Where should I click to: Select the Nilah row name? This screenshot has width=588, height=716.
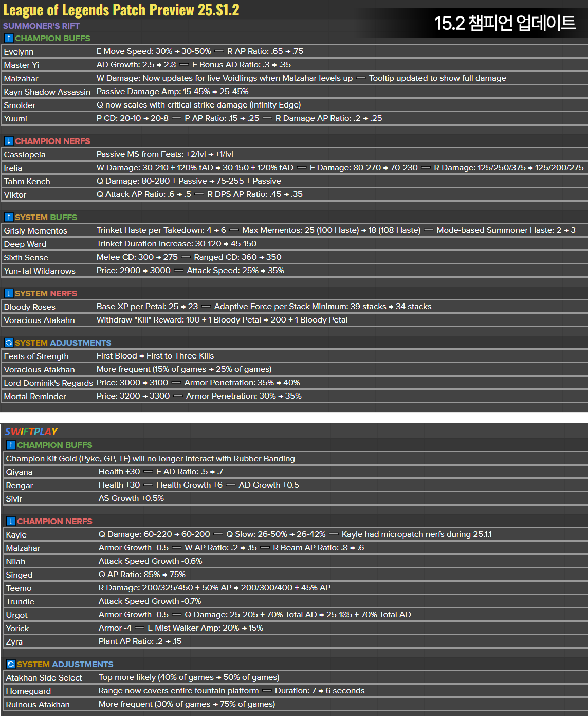(15, 562)
